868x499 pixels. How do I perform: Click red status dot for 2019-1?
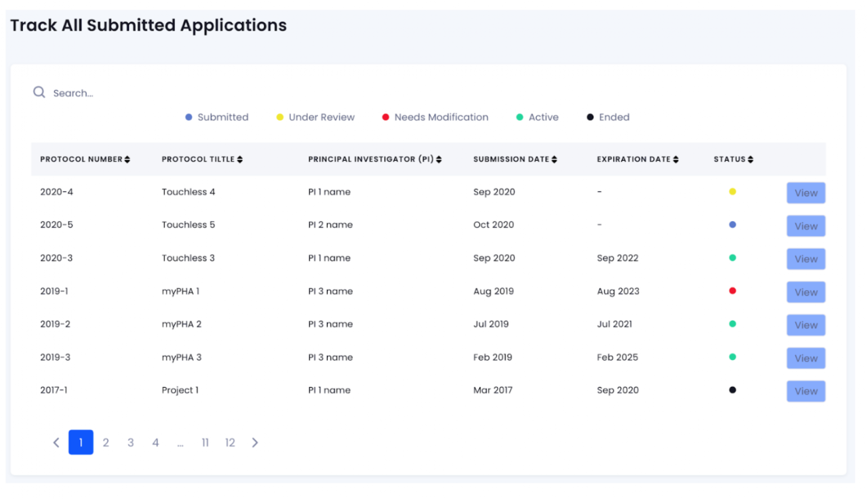(732, 291)
